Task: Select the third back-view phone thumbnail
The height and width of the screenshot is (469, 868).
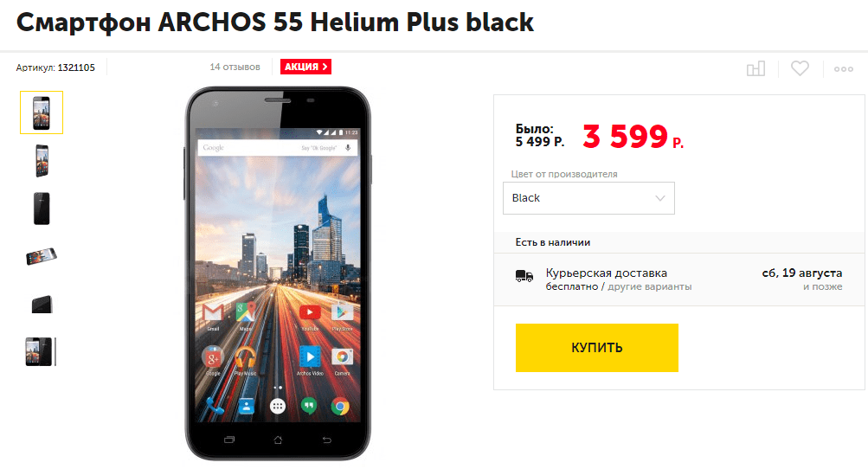Action: [x=42, y=209]
